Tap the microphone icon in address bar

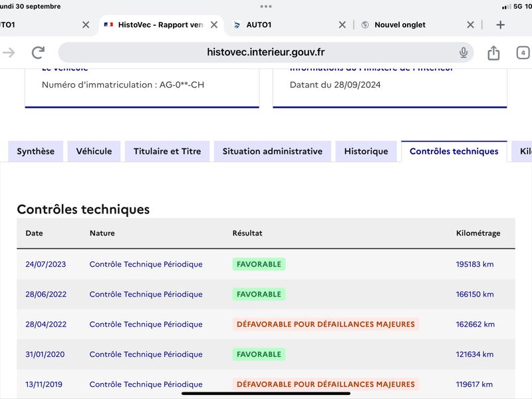[463, 53]
